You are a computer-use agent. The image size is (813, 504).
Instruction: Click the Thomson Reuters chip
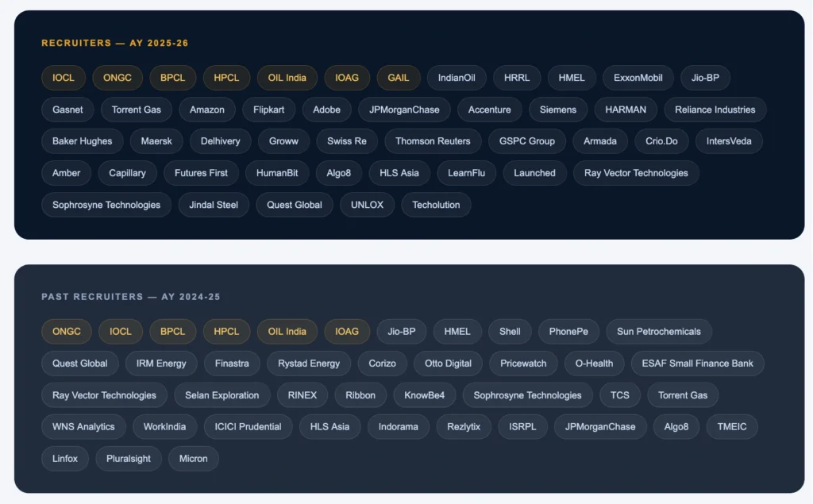coord(433,141)
